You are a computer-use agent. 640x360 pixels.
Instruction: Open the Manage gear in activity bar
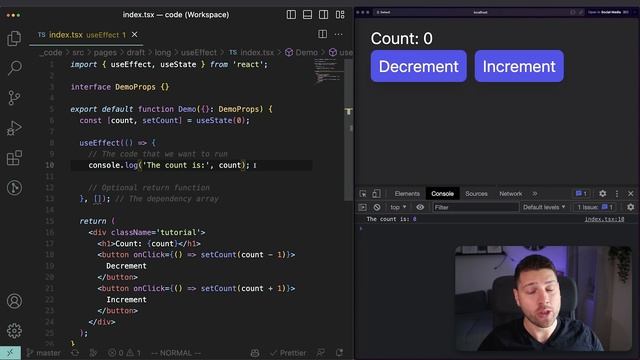pyautogui.click(x=14, y=331)
